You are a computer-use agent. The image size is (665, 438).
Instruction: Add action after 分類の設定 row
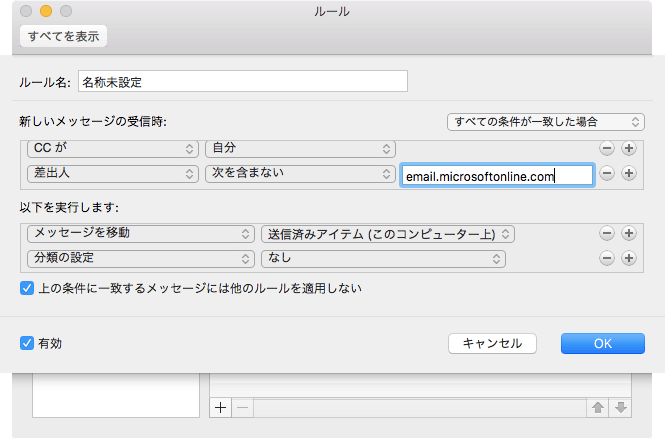pos(629,258)
